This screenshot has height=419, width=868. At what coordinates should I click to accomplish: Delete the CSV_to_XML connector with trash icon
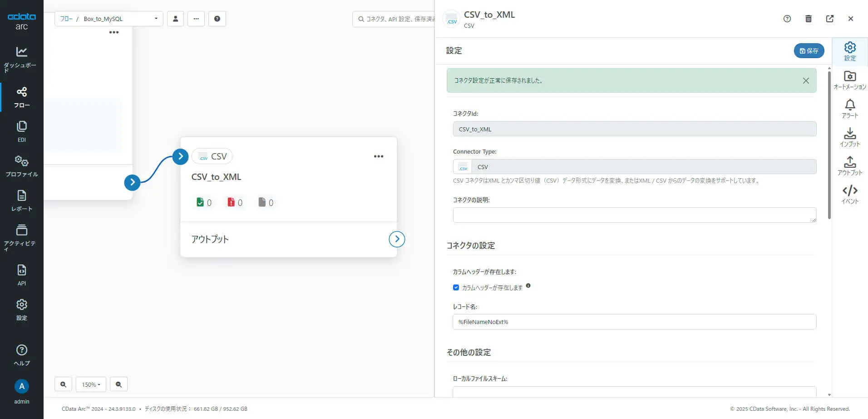[x=809, y=19]
